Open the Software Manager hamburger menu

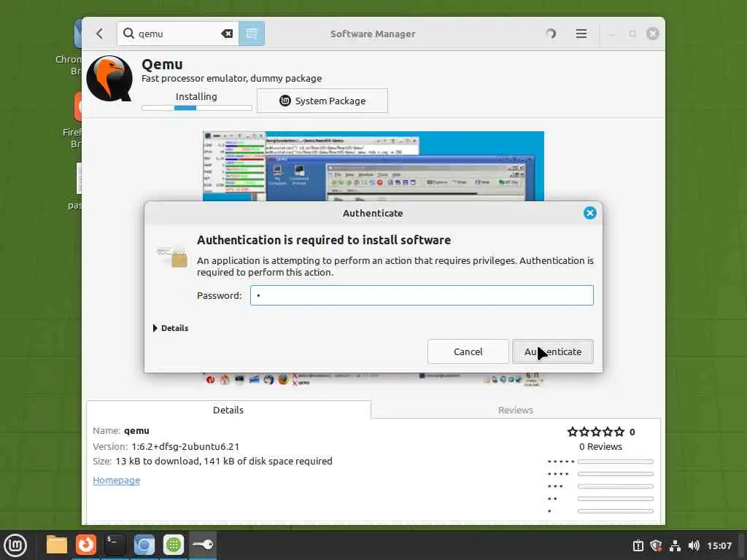581,34
